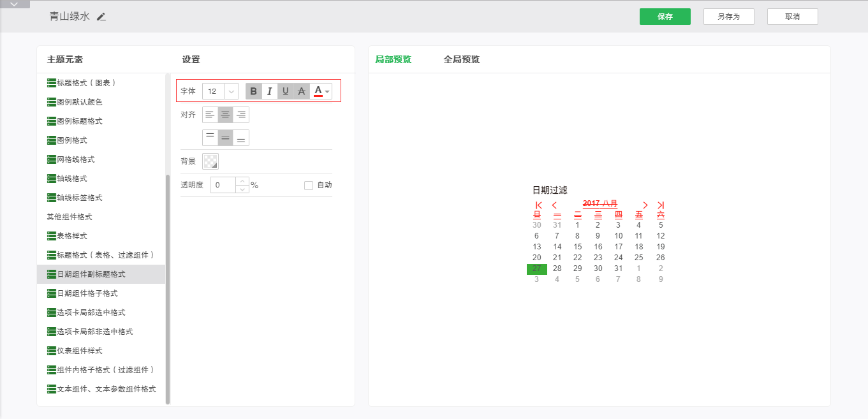Select left horizontal alignment
868x419 pixels.
210,115
